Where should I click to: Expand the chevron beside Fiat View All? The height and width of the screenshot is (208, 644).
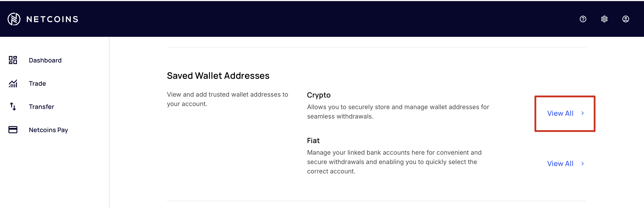pyautogui.click(x=583, y=164)
